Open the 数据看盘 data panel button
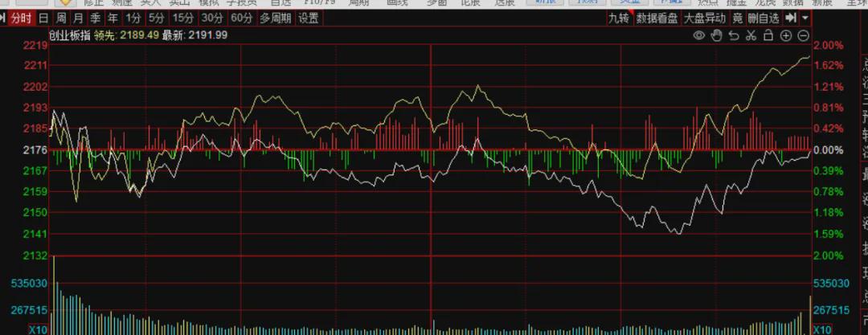 pyautogui.click(x=657, y=18)
